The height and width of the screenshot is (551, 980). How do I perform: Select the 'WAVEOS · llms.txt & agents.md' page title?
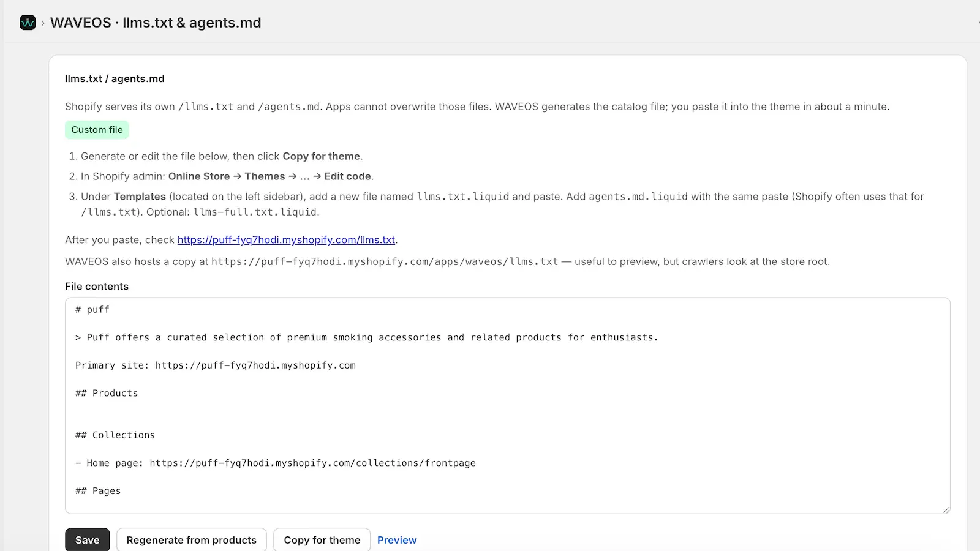(x=156, y=23)
